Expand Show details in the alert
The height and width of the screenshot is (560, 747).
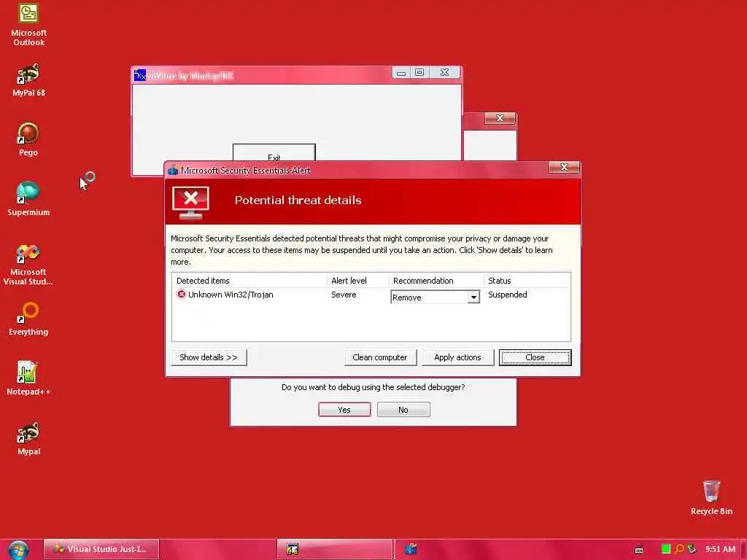click(x=209, y=357)
